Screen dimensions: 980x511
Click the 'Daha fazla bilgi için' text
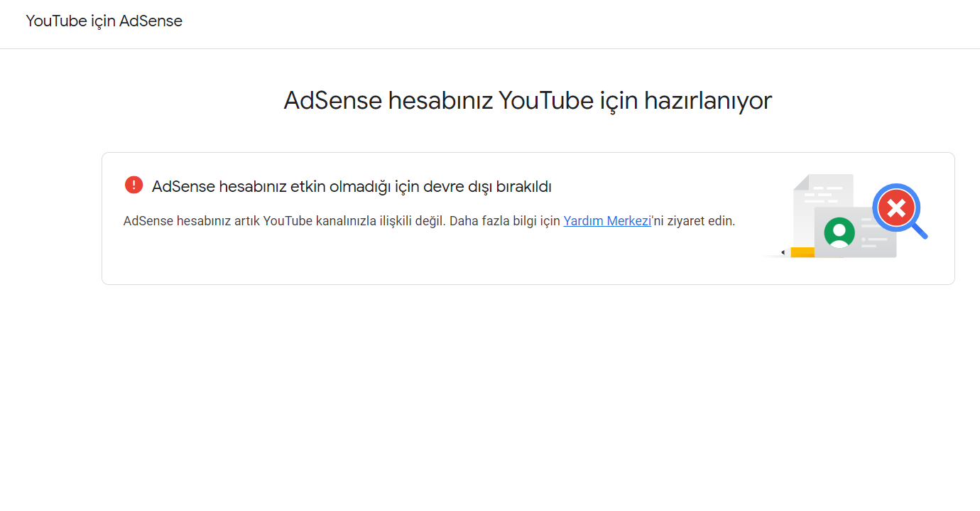click(505, 221)
